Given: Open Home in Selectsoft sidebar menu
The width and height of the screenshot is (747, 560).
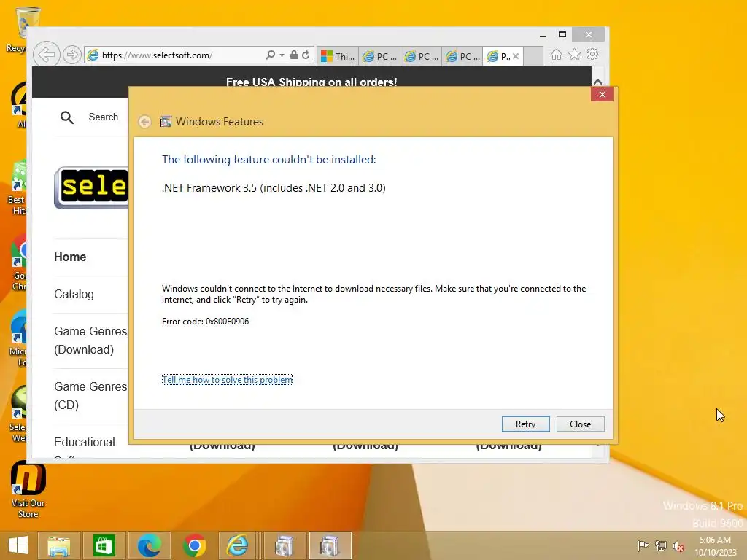Looking at the screenshot, I should point(70,257).
